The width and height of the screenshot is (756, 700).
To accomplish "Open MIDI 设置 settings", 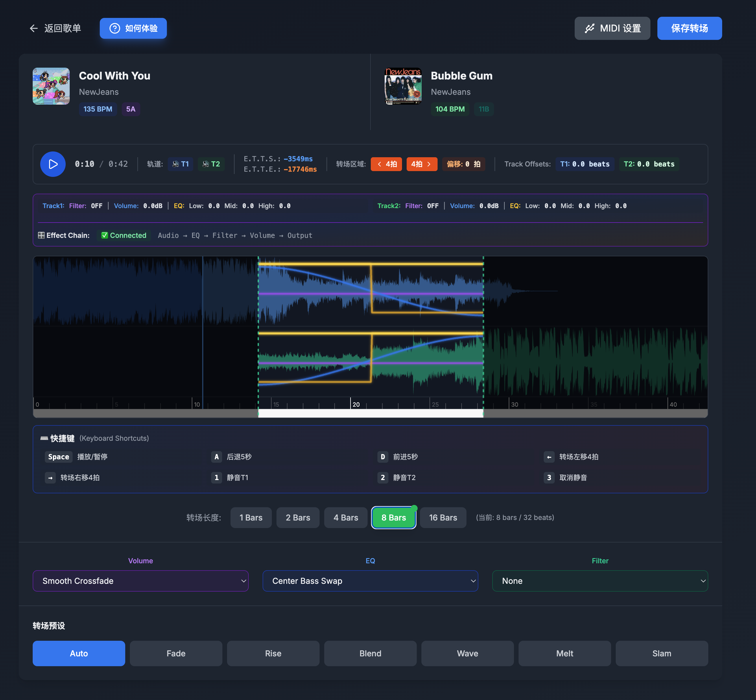I will pyautogui.click(x=612, y=28).
